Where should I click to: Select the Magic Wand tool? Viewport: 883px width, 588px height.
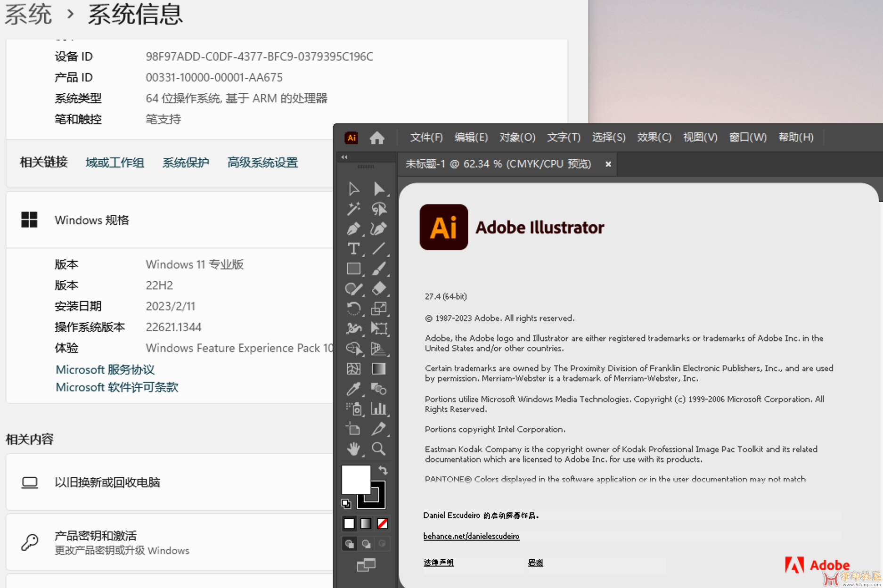pos(353,209)
